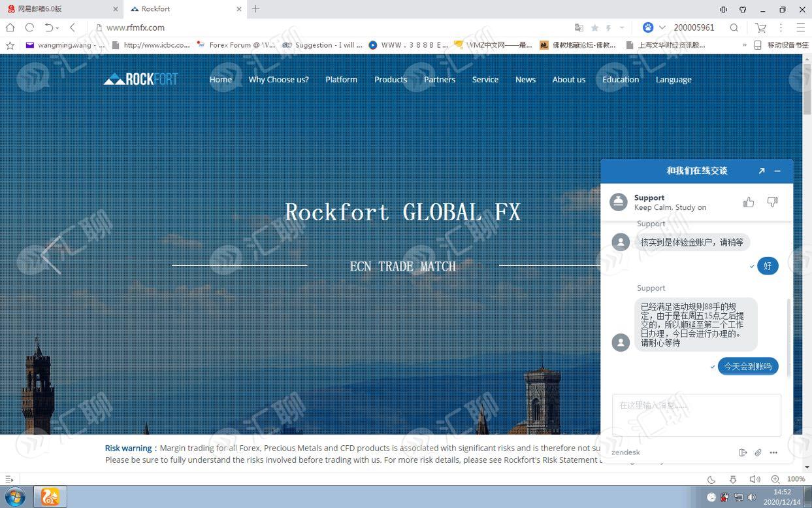Click the zendesk link in chat footer
Viewport: 812px width, 508px height.
[x=626, y=452]
